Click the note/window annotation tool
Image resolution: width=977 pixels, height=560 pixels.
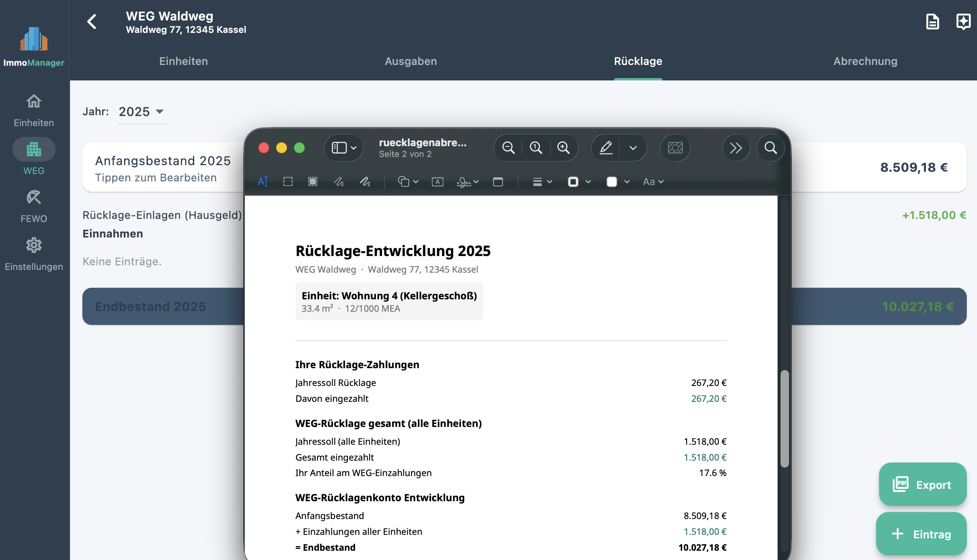pyautogui.click(x=498, y=181)
